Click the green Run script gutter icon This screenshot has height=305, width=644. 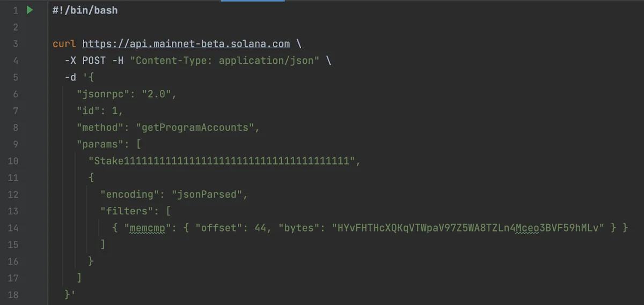tap(30, 10)
